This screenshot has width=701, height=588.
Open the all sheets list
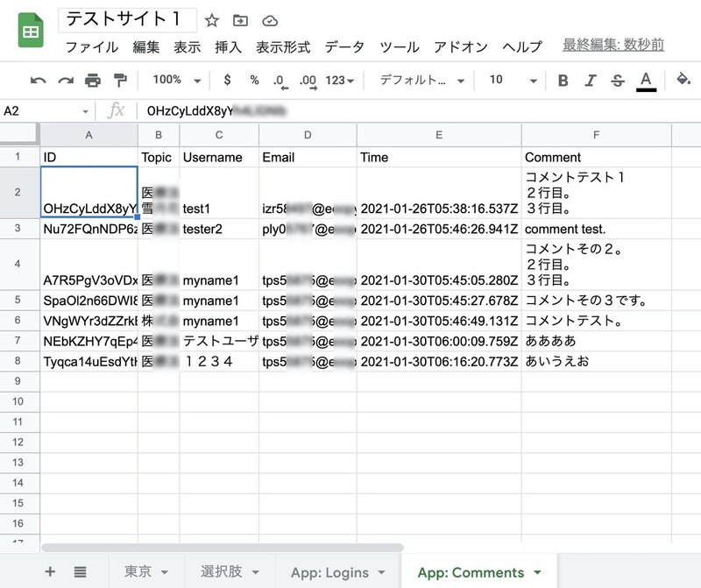coord(80,571)
